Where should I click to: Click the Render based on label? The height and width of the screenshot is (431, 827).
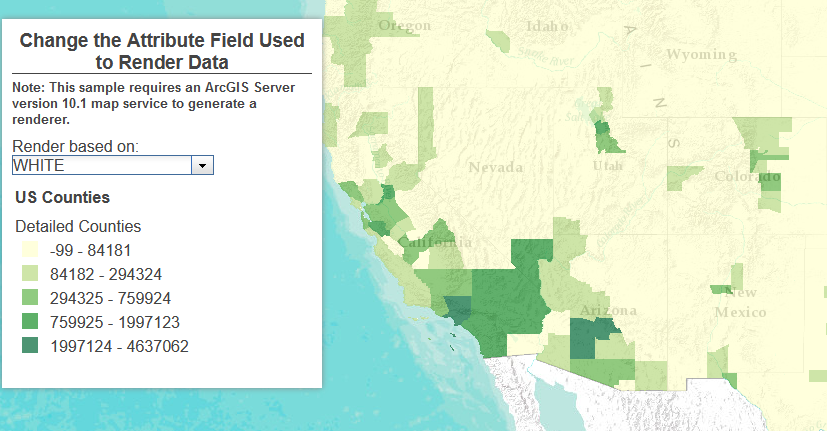point(75,146)
